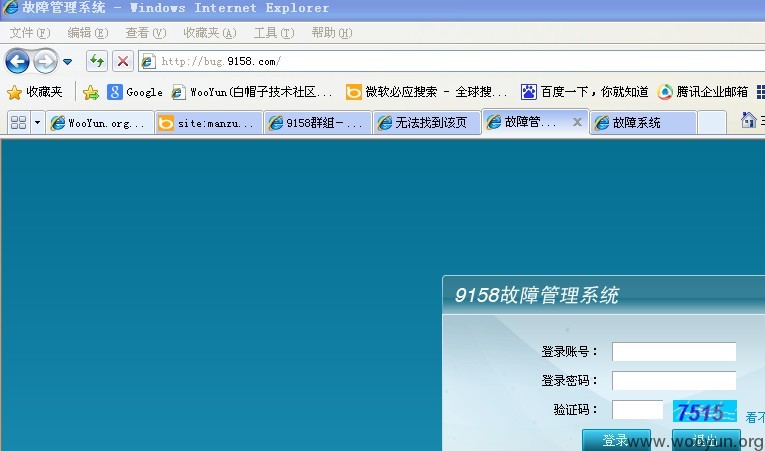Open the 百度一下,你就知道 bookmark
Image resolution: width=765 pixels, height=451 pixels.
point(584,92)
